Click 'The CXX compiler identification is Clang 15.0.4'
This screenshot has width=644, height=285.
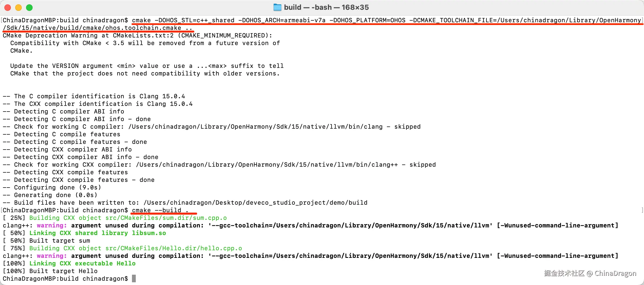pos(98,104)
